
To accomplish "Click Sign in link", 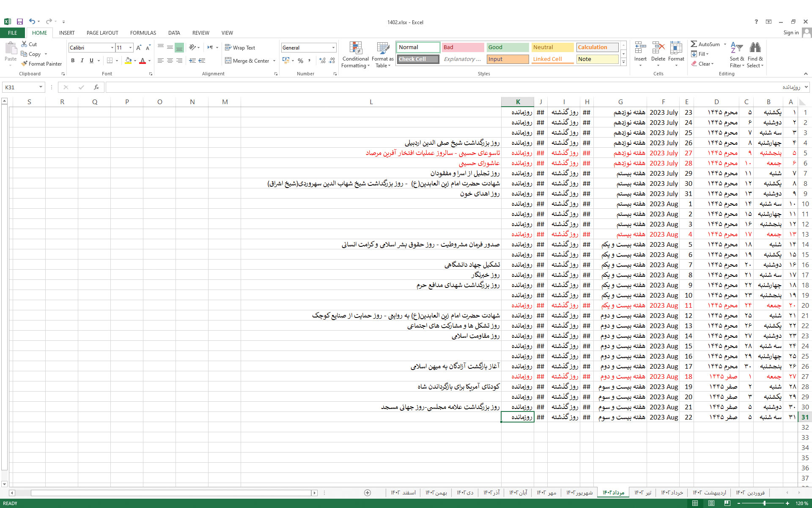I will pos(791,33).
